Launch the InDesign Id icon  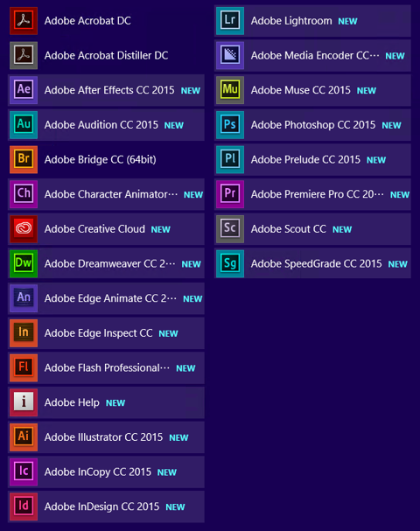tap(24, 507)
